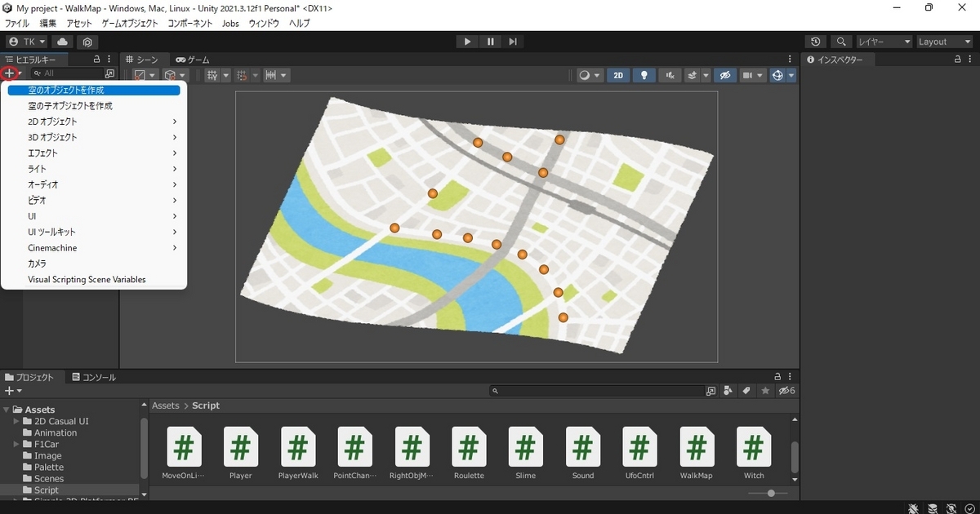Click the Pause button
The image size is (980, 514).
tap(490, 42)
